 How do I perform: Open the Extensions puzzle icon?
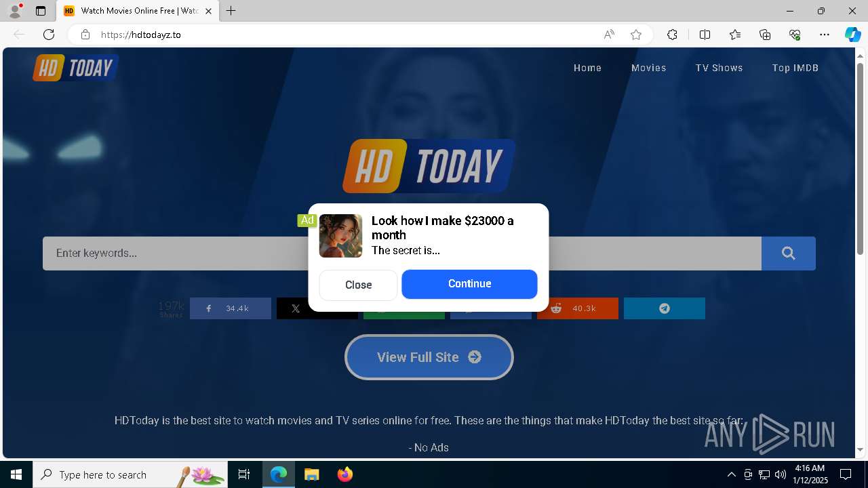[x=672, y=35]
